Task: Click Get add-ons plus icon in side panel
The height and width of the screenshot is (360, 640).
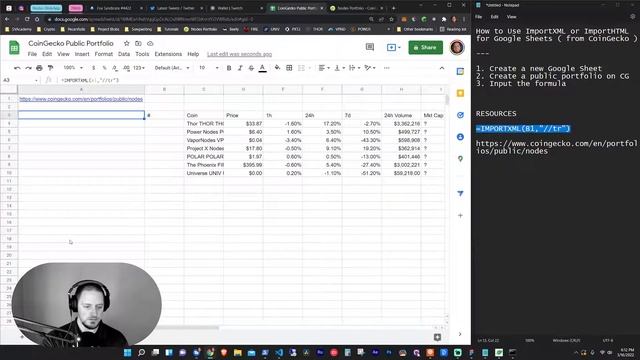Action: coord(460,215)
